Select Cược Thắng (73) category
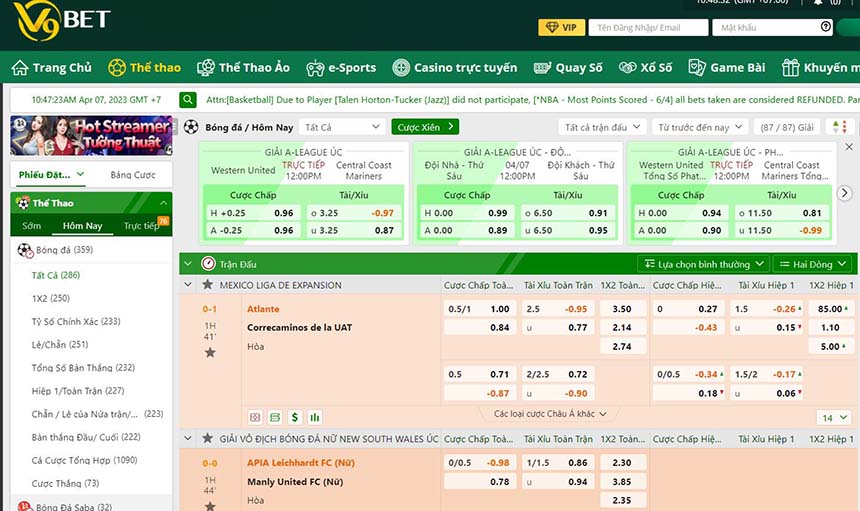 pyautogui.click(x=65, y=483)
